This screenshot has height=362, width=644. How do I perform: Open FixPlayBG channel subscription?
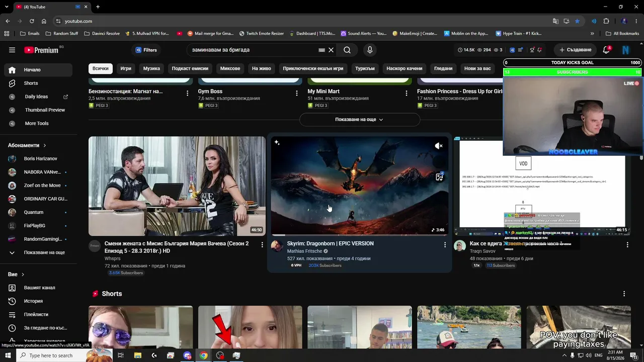(38, 226)
